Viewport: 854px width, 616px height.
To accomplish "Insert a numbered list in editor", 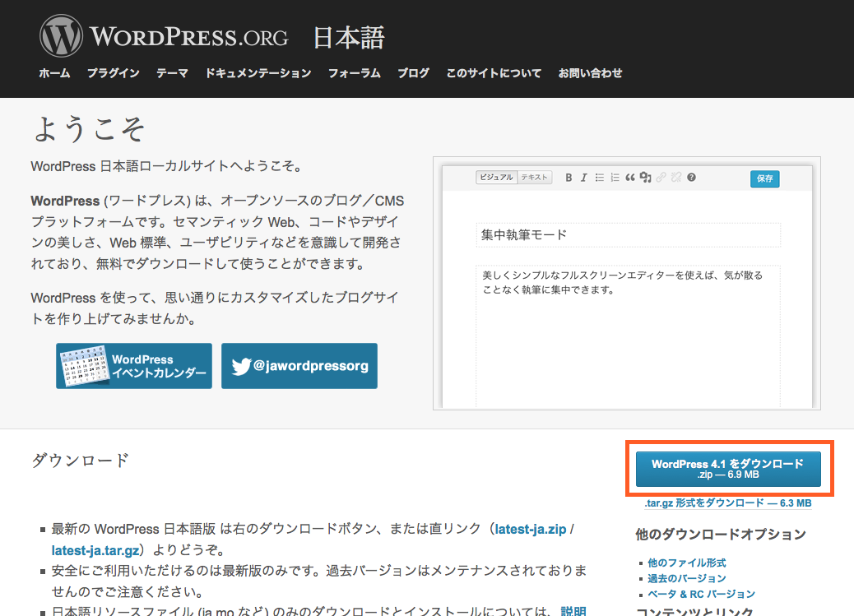I will click(615, 178).
